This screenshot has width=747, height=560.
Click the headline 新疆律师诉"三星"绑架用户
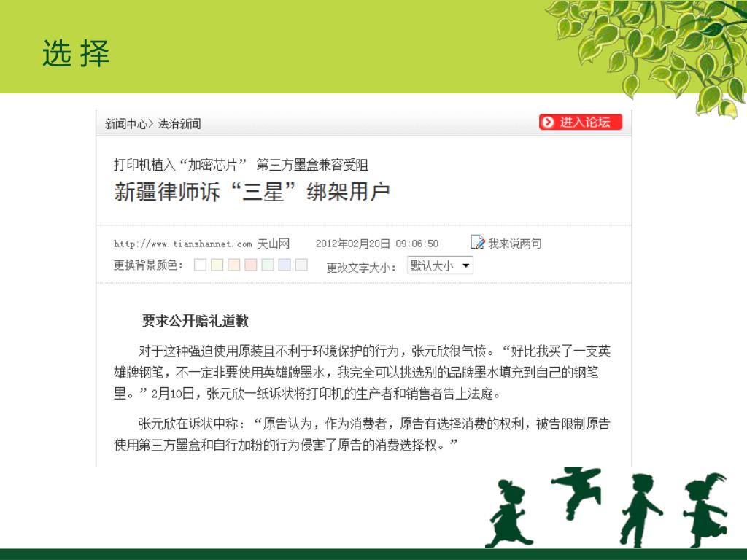pyautogui.click(x=252, y=192)
